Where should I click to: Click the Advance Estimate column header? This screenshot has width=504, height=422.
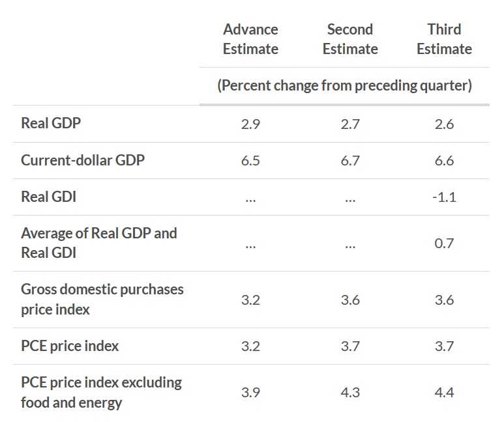[x=250, y=39]
